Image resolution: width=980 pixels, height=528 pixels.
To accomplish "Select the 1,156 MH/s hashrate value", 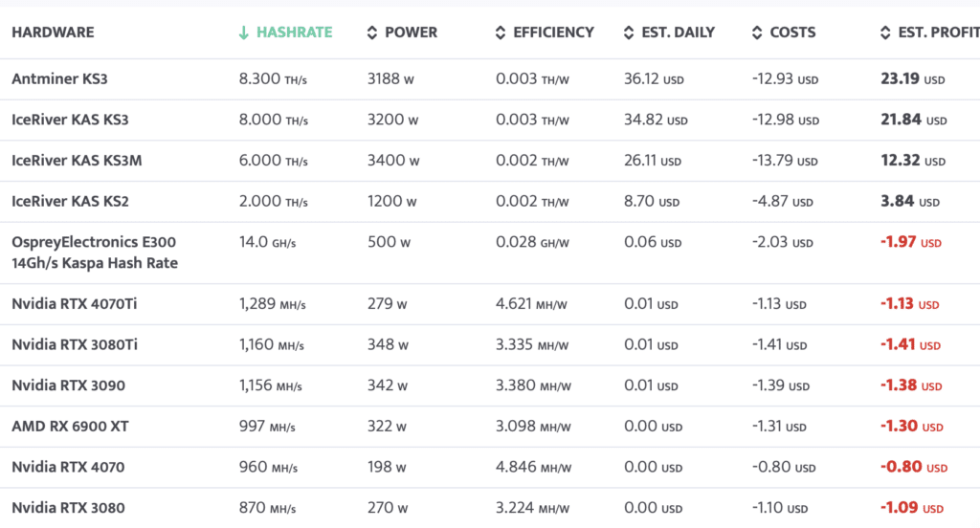I will coord(271,385).
